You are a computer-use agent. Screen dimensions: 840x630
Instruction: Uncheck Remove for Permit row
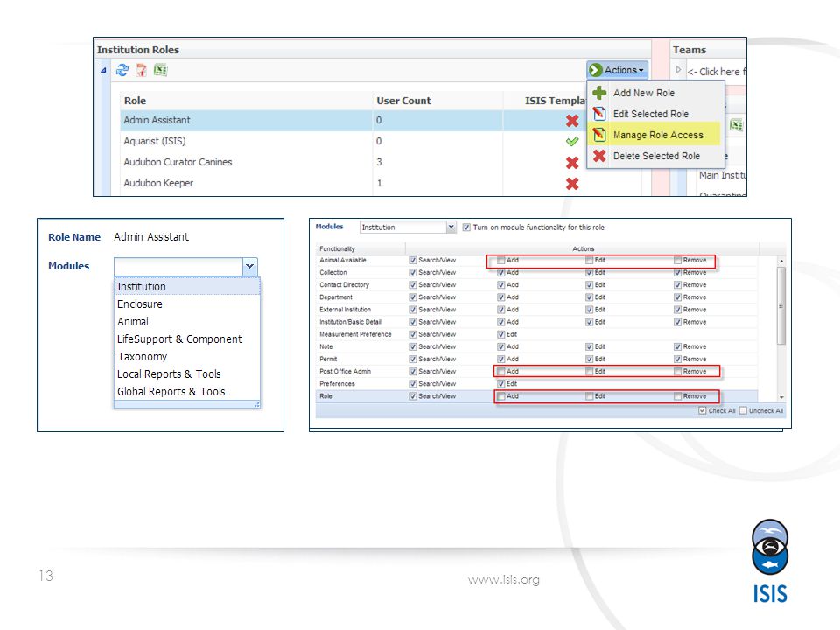pos(677,359)
